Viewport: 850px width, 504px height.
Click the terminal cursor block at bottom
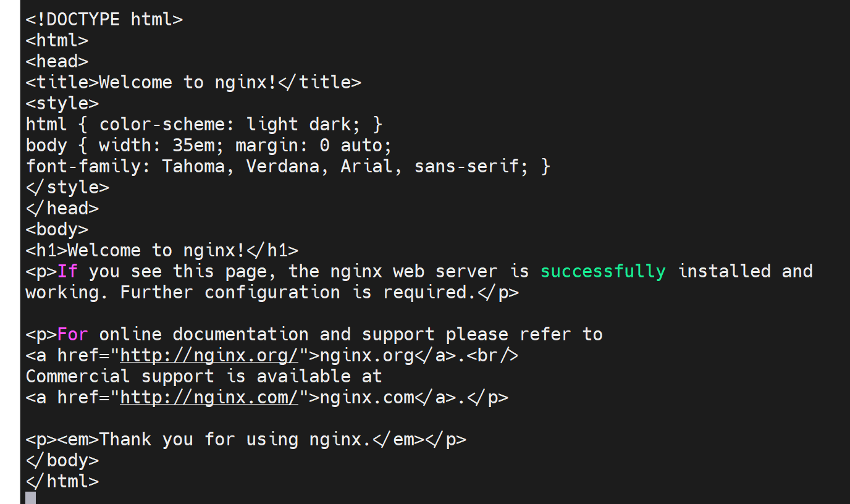pos(30,498)
